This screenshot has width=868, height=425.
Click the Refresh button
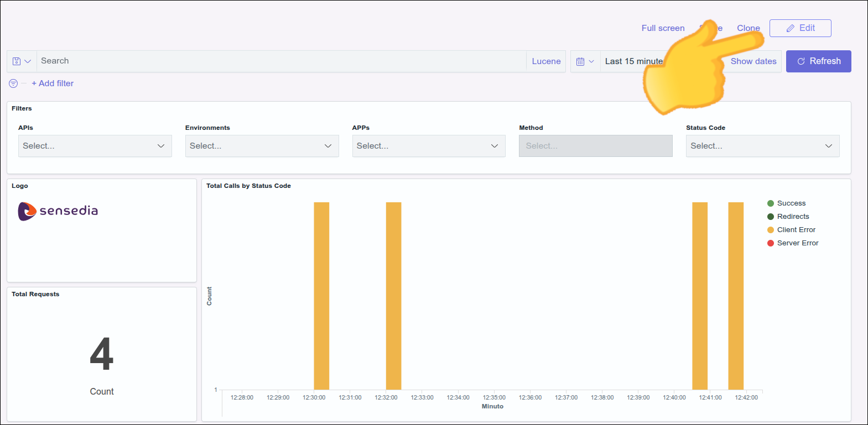click(x=818, y=61)
